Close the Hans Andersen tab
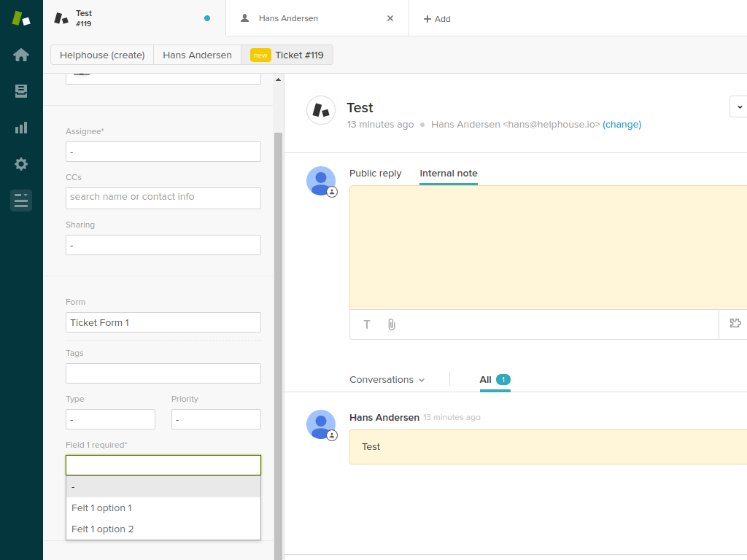Screen dimensions: 747x560 click(390, 18)
